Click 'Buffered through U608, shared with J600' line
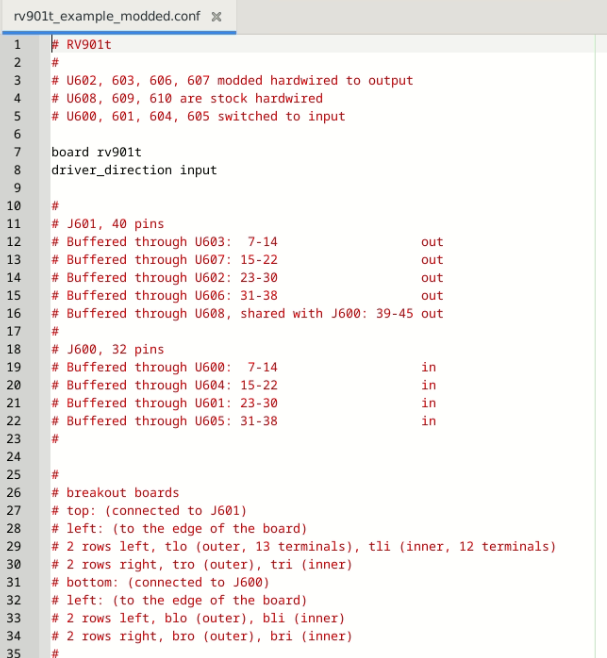This screenshot has width=607, height=658. point(247,313)
